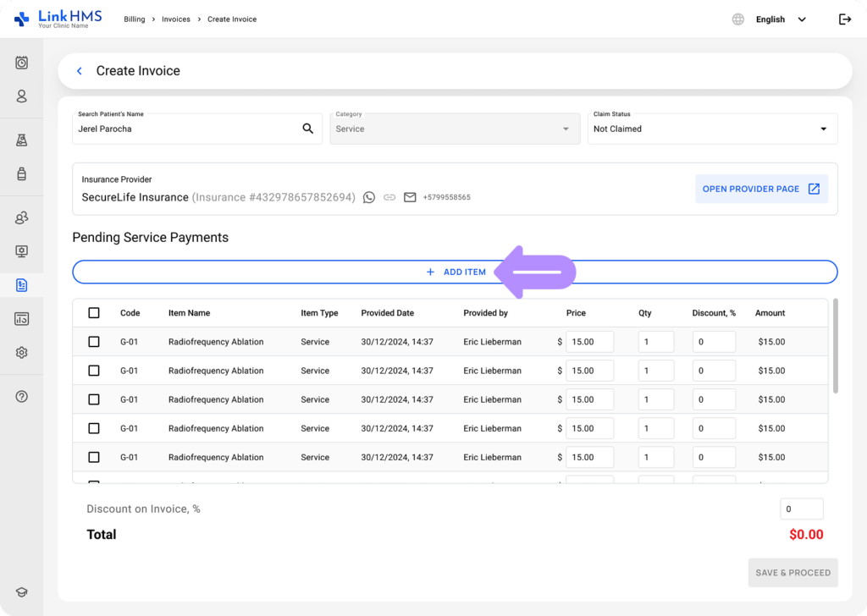The width and height of the screenshot is (867, 616).
Task: Click the SecureLife Insurance provider name
Action: [x=135, y=197]
